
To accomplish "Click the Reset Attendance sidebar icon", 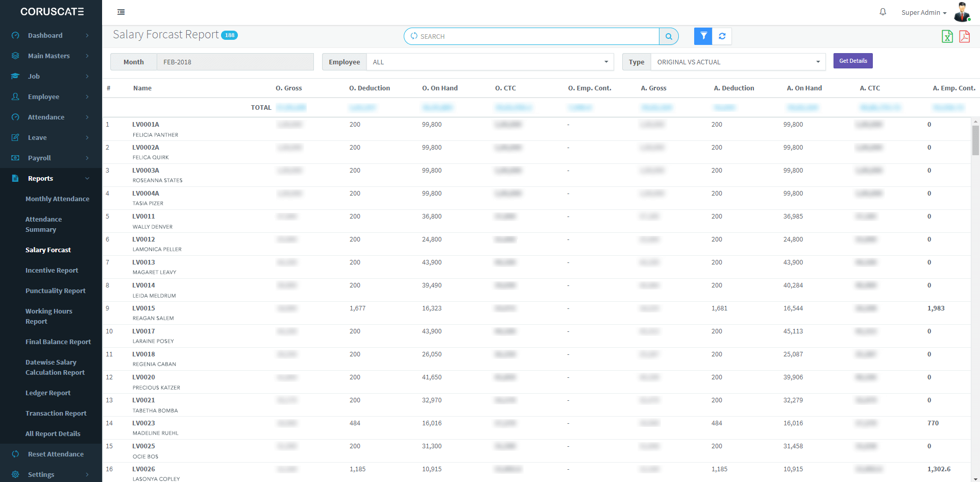I will pos(15,454).
